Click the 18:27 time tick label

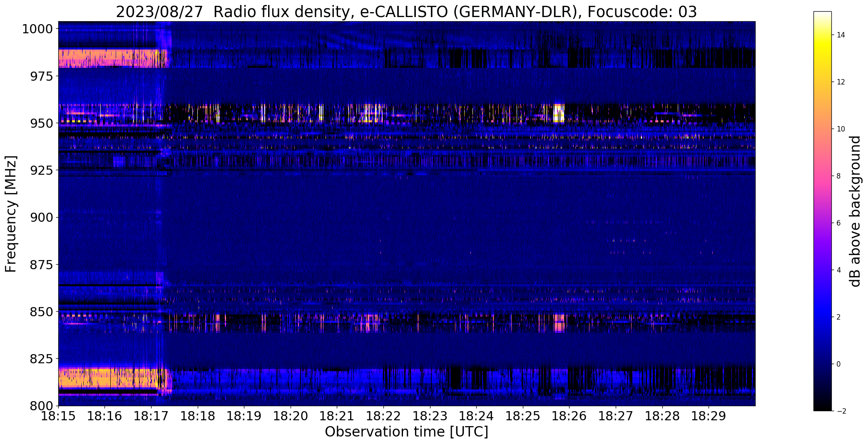click(616, 416)
